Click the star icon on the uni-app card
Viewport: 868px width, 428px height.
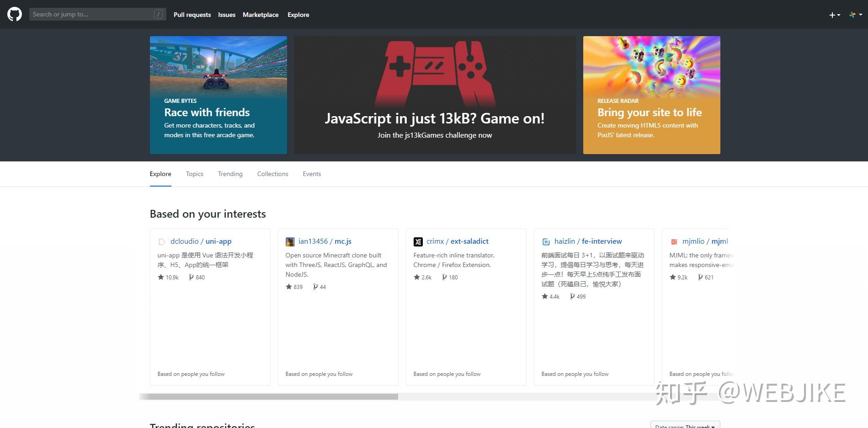pyautogui.click(x=161, y=277)
